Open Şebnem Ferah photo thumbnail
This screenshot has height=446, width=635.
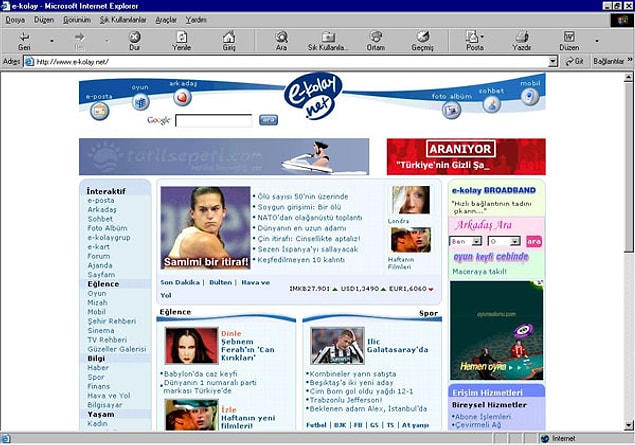point(192,346)
